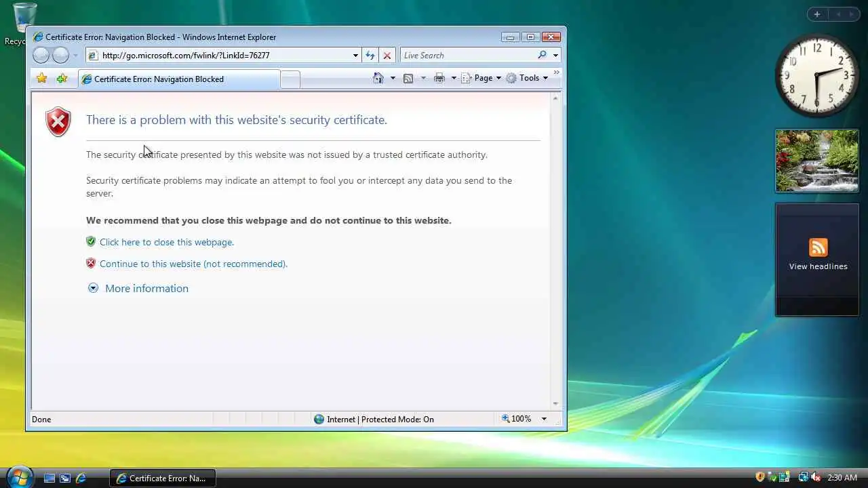Expand the Print options dropdown arrow
The width and height of the screenshot is (868, 488).
point(454,78)
